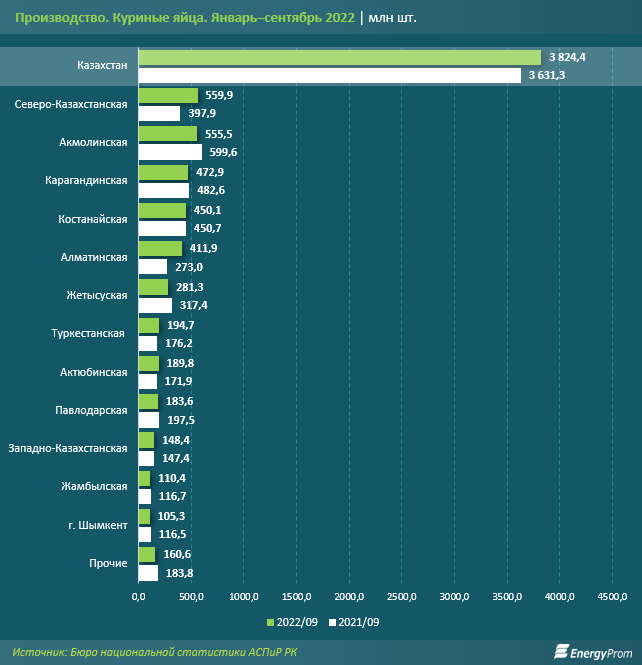The height and width of the screenshot is (665, 642).
Task: Click the Актюбинская green bar 189,8
Action: coord(148,364)
